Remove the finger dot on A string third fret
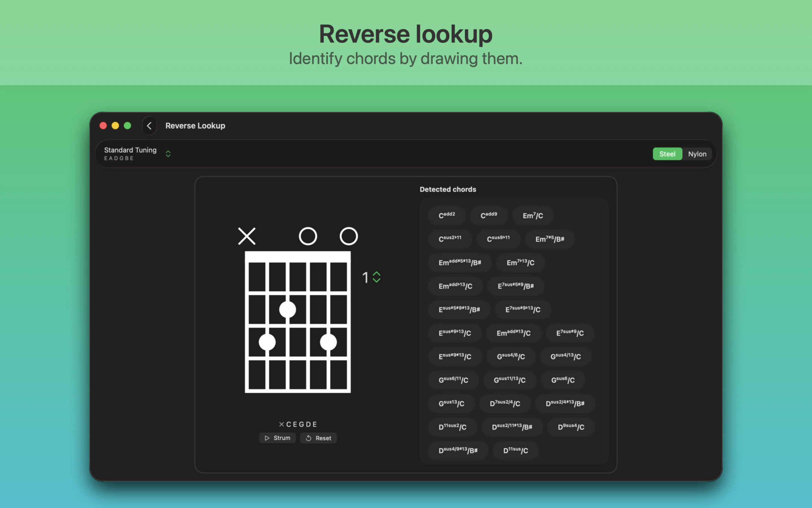Viewport: 812px width, 508px height. tap(267, 342)
